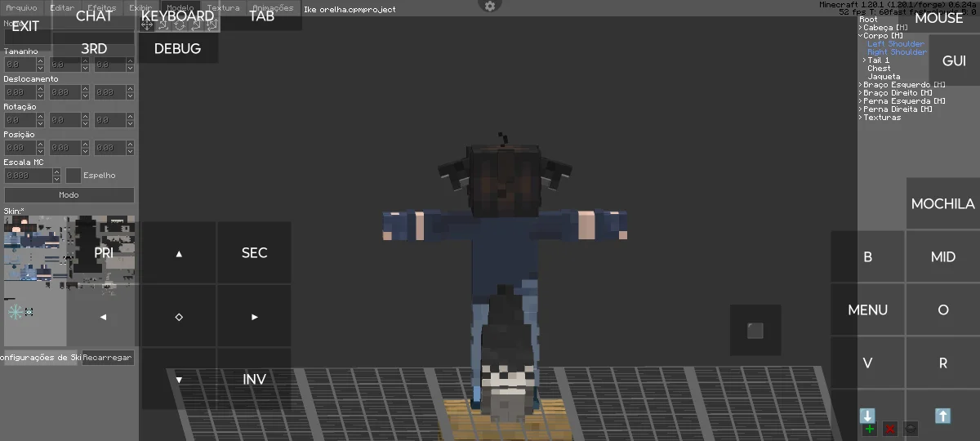Increase the Escala MC stepper value
This screenshot has width=980, height=441.
(56, 171)
